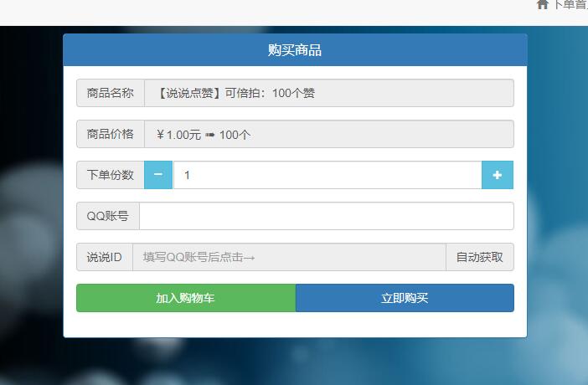The image size is (588, 385).
Task: Click the QQ账号 label
Action: 108,216
